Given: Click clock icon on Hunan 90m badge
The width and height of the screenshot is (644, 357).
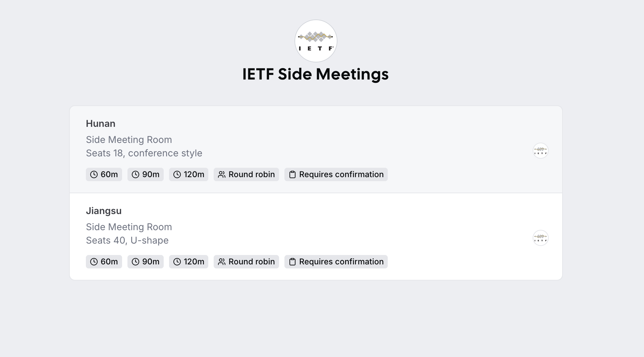Looking at the screenshot, I should pyautogui.click(x=136, y=174).
